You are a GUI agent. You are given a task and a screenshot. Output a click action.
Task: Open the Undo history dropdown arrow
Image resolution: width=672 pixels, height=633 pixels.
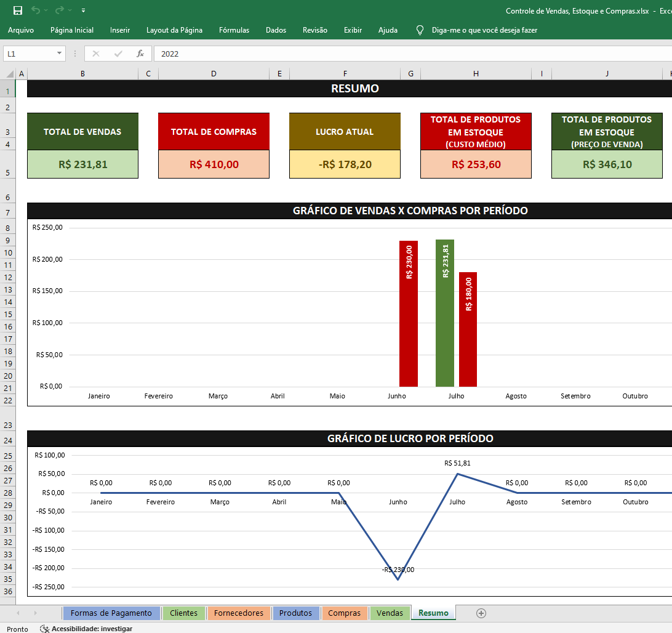(x=46, y=10)
